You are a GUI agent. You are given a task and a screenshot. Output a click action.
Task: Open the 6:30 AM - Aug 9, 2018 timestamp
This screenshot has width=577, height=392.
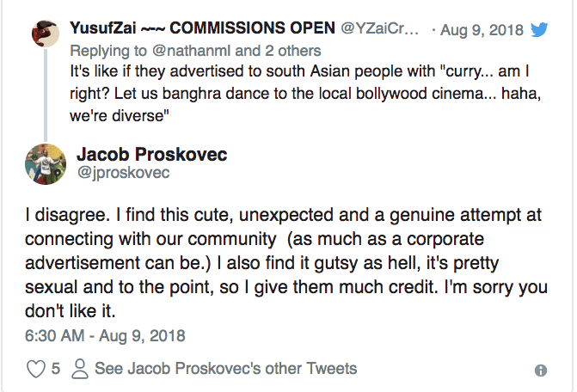(x=106, y=335)
